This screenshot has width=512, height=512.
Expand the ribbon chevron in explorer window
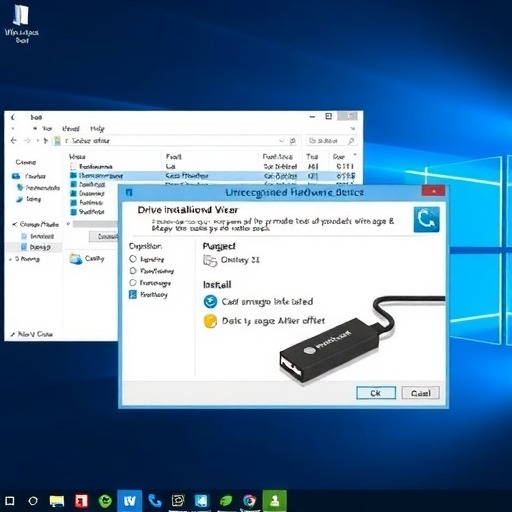(353, 129)
